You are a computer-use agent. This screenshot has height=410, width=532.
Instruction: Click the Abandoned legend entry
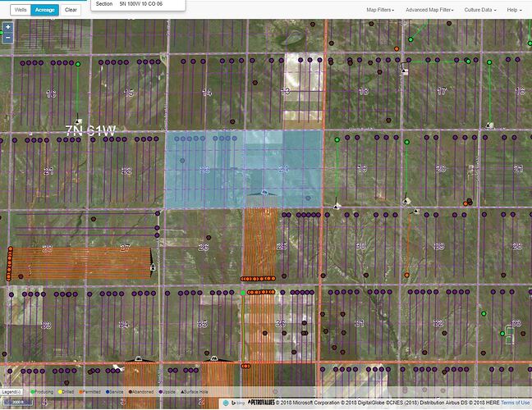point(141,392)
